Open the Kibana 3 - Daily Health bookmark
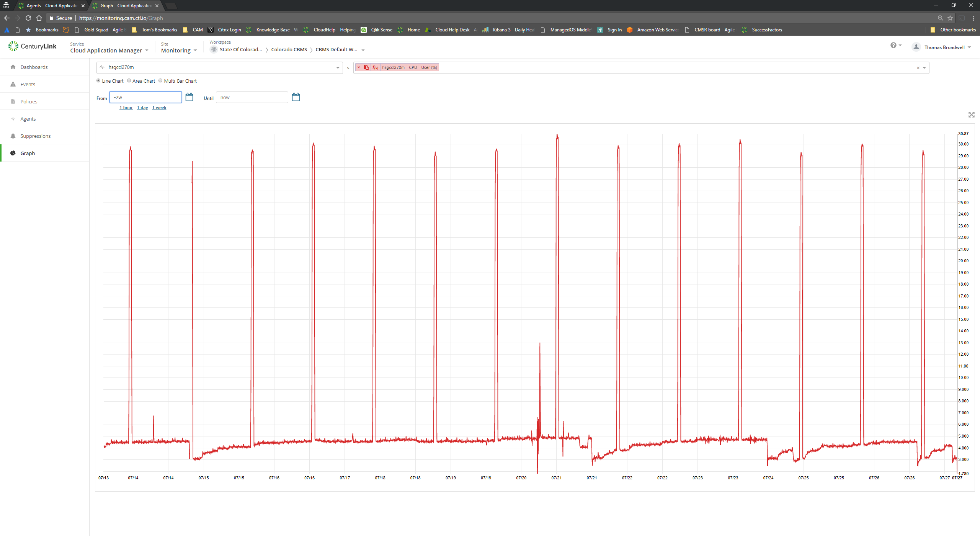980x536 pixels. pyautogui.click(x=509, y=30)
